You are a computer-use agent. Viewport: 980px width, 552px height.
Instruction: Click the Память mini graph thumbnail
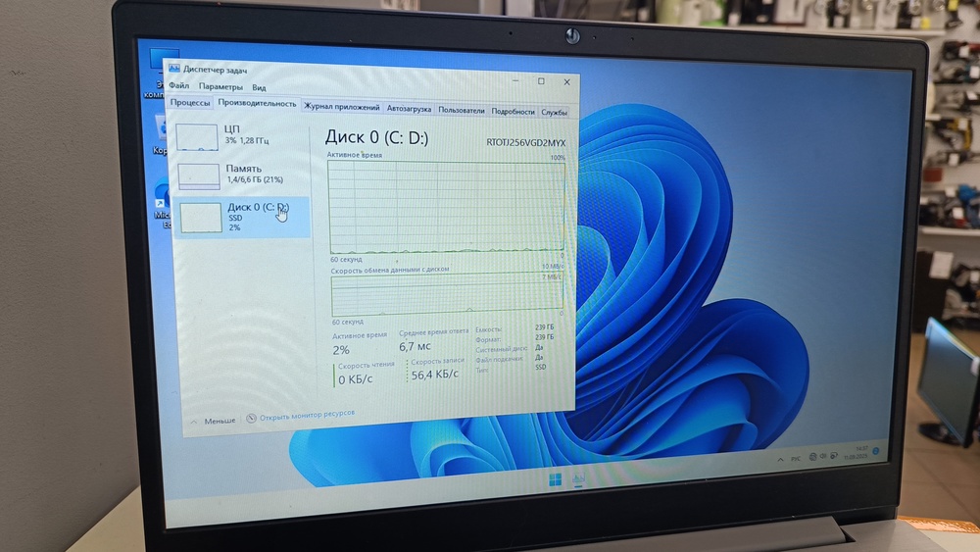[199, 176]
